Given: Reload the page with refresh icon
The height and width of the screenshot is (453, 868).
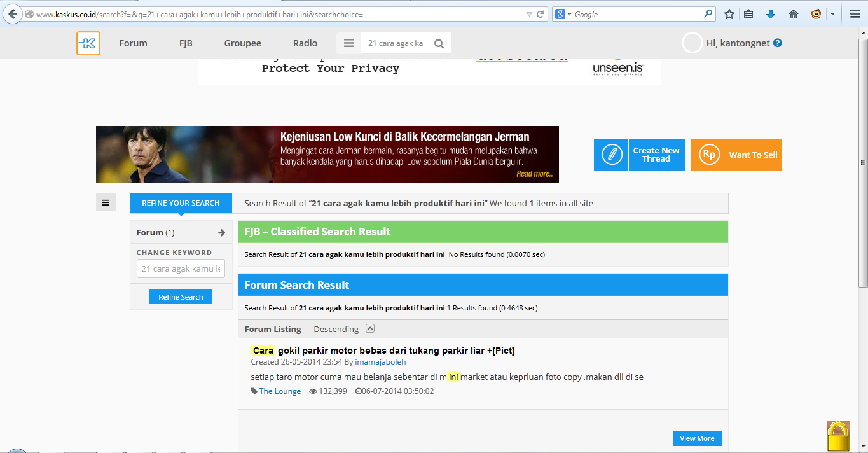Looking at the screenshot, I should 541,14.
